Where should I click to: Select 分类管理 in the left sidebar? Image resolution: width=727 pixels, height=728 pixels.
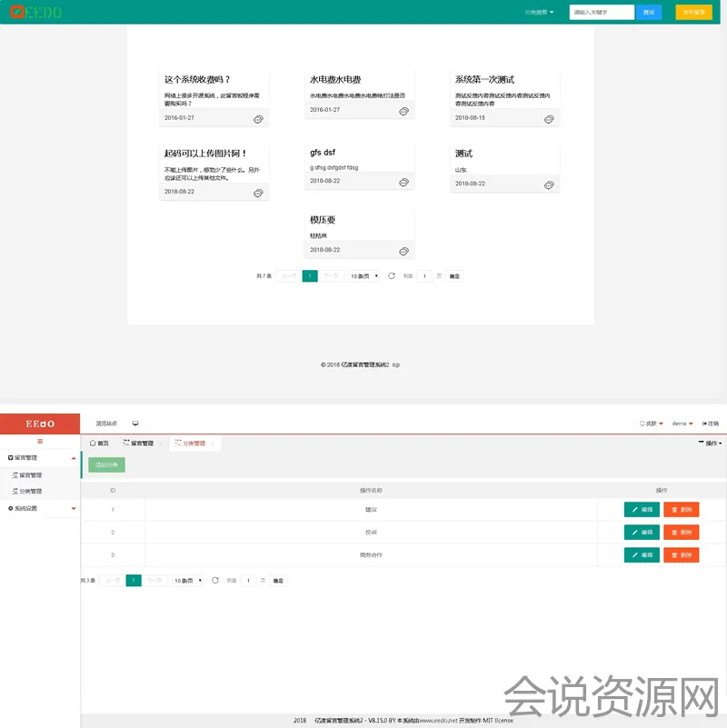click(x=30, y=491)
